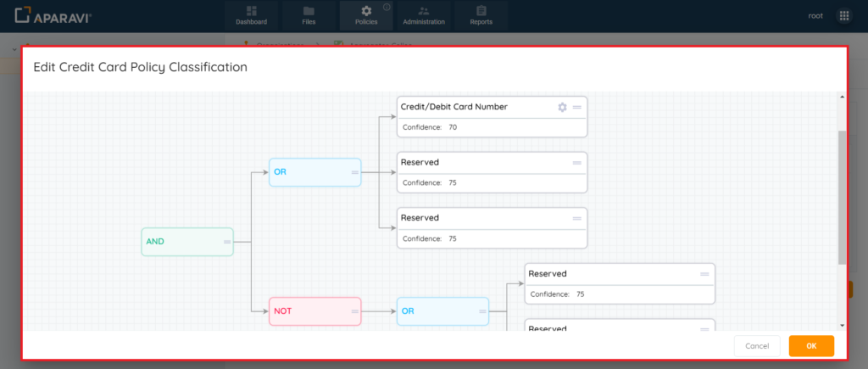This screenshot has width=868, height=369.
Task: Click the drag handle on the NOT node
Action: [355, 311]
